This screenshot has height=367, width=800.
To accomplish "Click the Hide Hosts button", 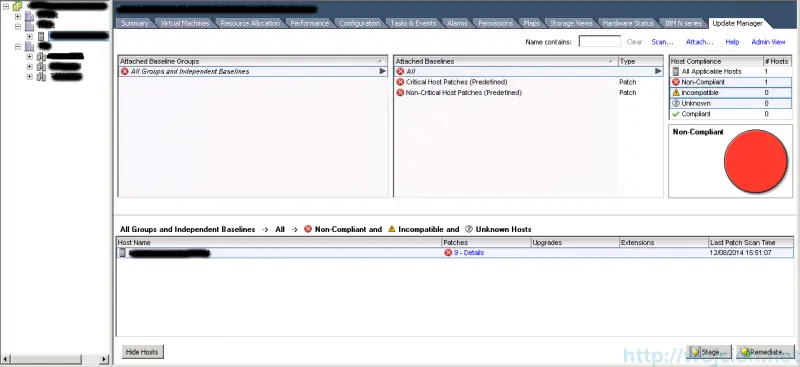I will tap(142, 352).
